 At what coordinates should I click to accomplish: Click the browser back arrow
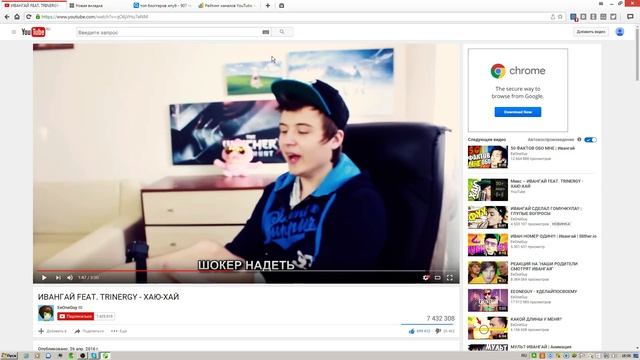tap(7, 17)
